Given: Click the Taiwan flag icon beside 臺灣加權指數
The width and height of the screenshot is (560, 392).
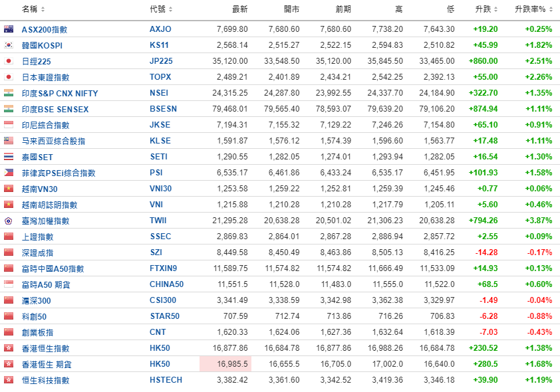Looking at the screenshot, I should tap(9, 221).
